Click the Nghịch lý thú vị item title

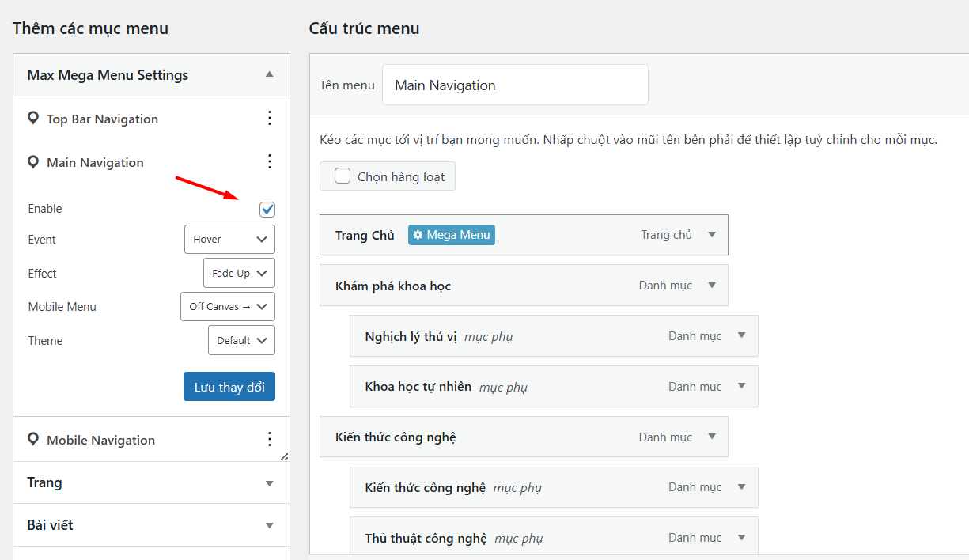(x=411, y=336)
